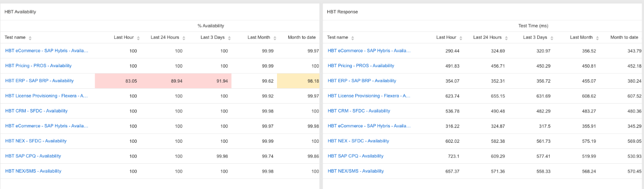644x189 pixels.
Task: Click the 99.92 Last Month value
Action: tap(268, 96)
